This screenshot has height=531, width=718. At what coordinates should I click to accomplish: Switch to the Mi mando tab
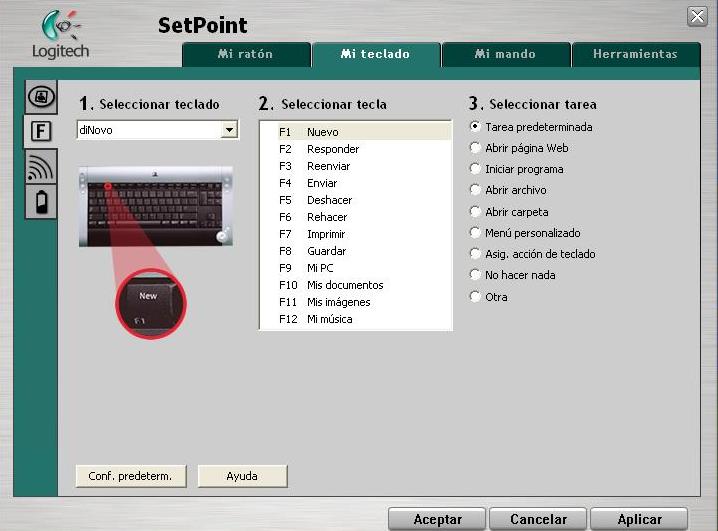(505, 54)
